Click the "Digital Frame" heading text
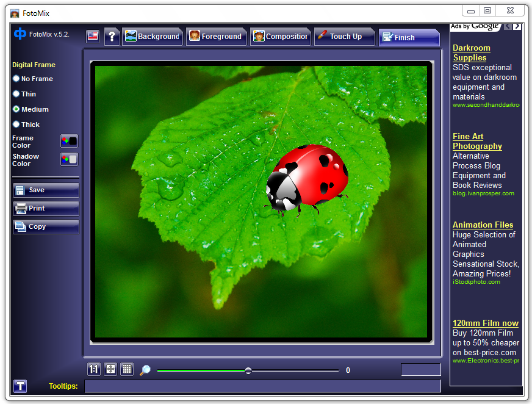Image resolution: width=532 pixels, height=404 pixels. 34,65
